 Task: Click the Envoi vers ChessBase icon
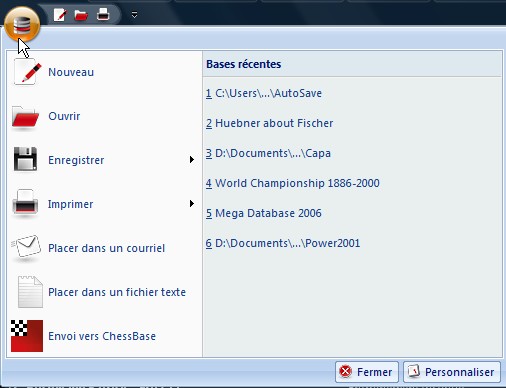(27, 336)
